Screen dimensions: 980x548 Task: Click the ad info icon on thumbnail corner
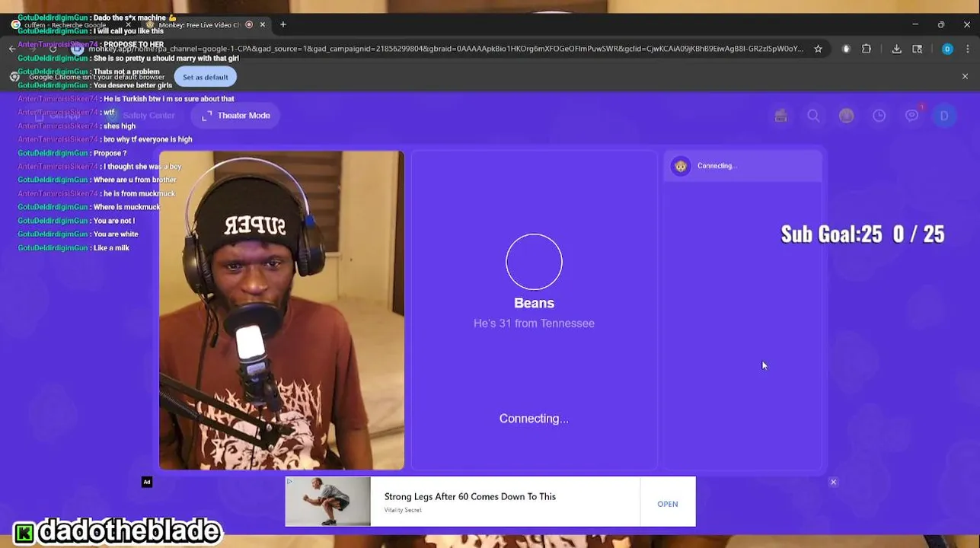[x=289, y=481]
